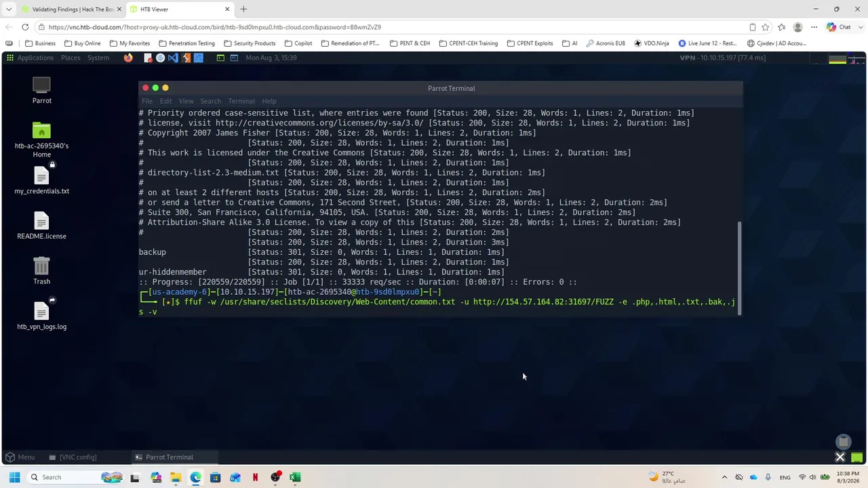
Task: Go back in browser history
Action: click(x=8, y=27)
